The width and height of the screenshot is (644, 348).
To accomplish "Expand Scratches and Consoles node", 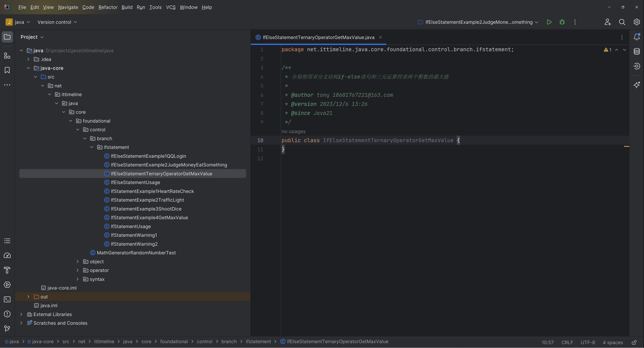I will tap(21, 323).
